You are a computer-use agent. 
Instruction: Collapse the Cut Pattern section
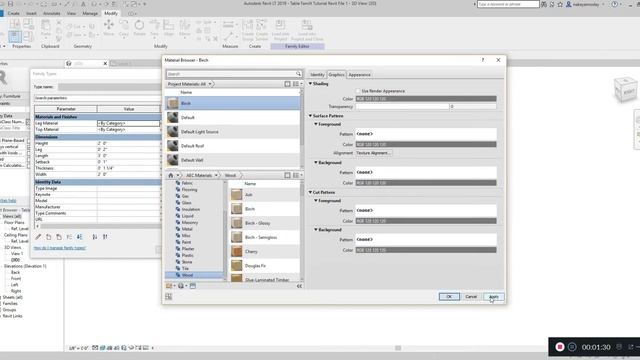coord(310,192)
